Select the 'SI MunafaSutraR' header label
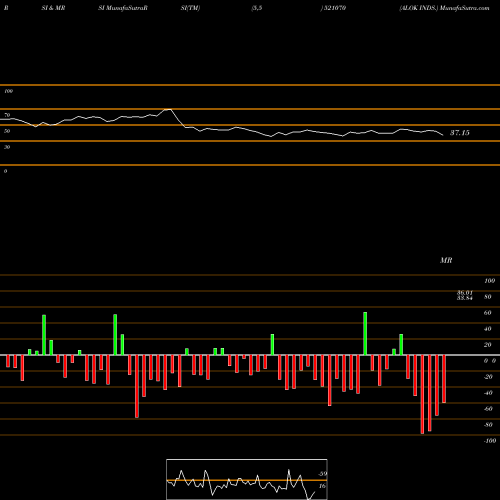Viewport: 500px width, 500px height. (x=123, y=8)
